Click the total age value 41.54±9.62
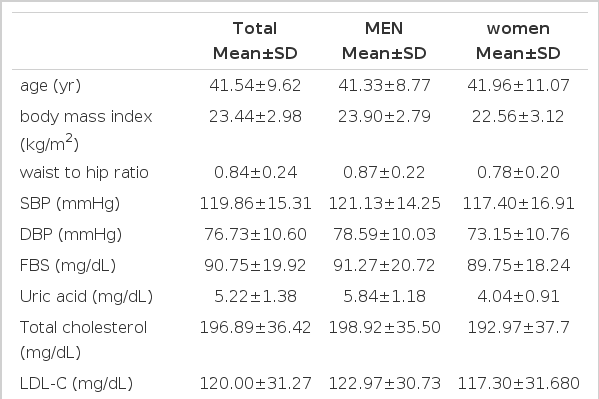599x399 pixels. [x=255, y=85]
